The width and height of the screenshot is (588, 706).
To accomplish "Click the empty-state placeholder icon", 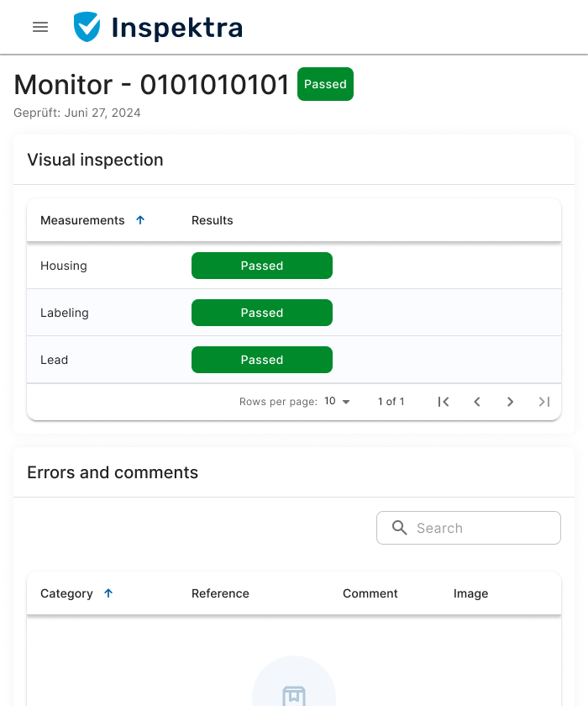I will tap(293, 694).
